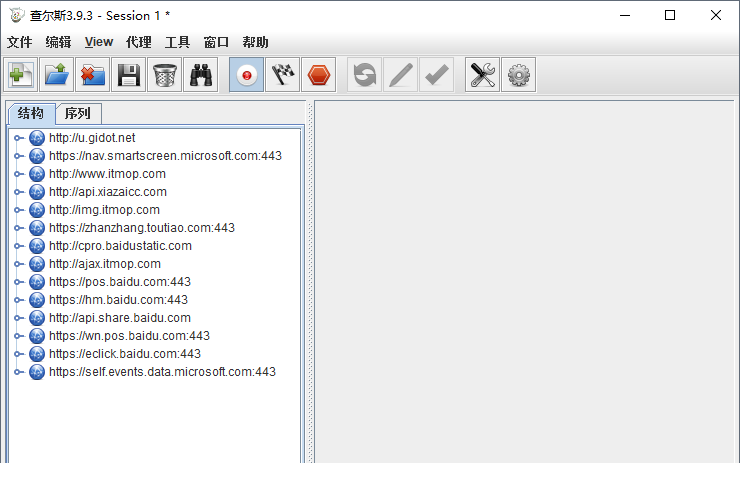Switch to the 序列 tab
This screenshot has width=740, height=481.
pos(78,114)
